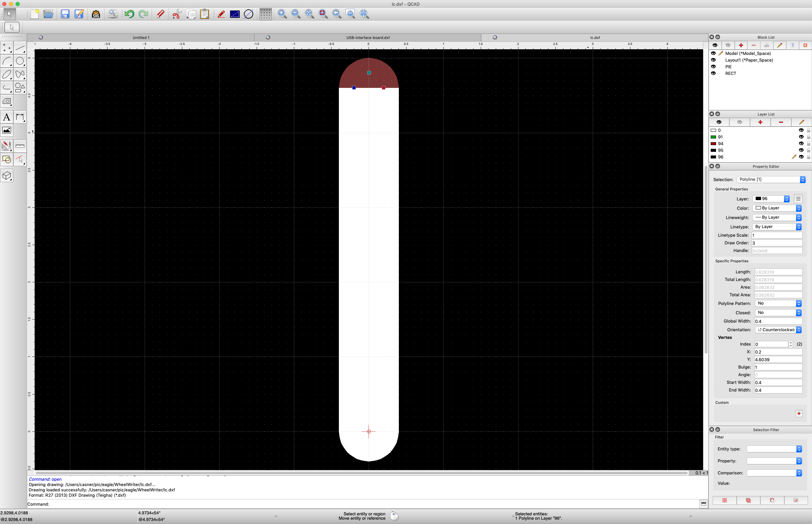The image size is (812, 524).
Task: Click the Zoom Out magnifier
Action: 296,14
